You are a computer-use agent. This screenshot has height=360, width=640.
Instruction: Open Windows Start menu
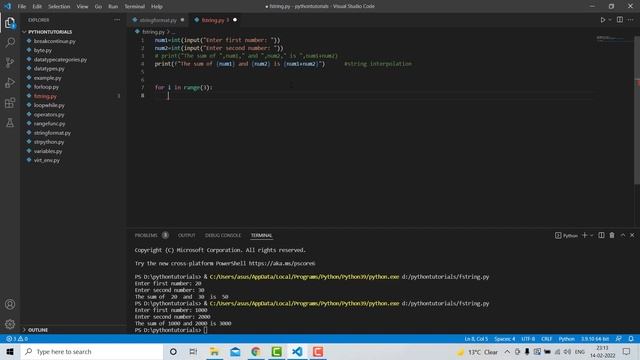(x=10, y=351)
